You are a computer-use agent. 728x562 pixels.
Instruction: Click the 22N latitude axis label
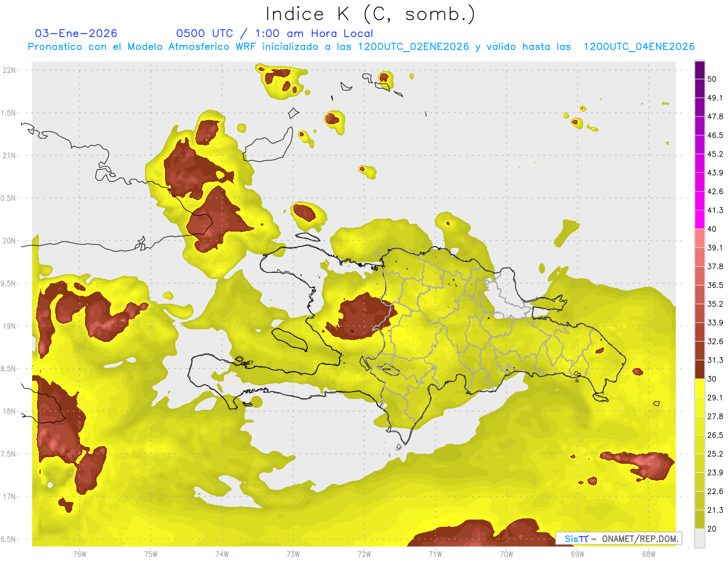coord(10,70)
